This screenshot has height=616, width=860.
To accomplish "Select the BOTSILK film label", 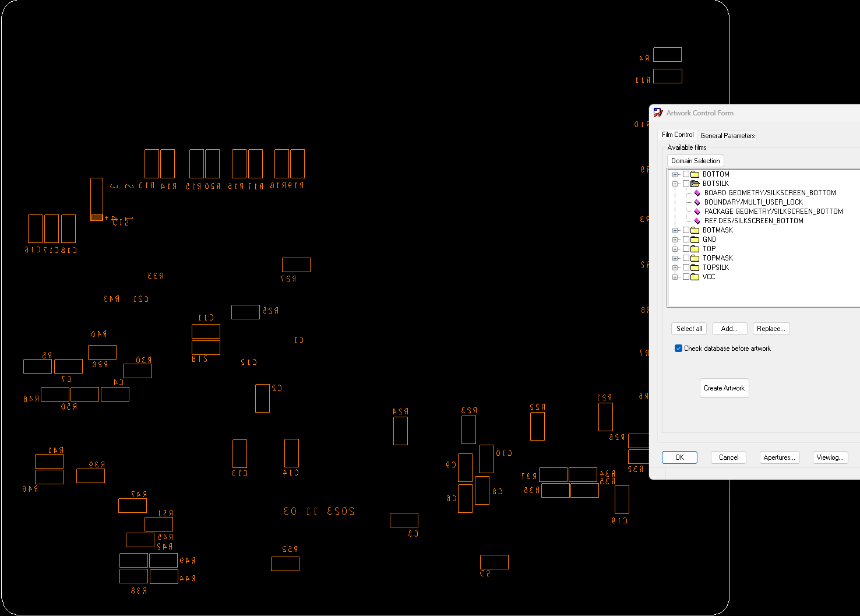I will (x=716, y=184).
